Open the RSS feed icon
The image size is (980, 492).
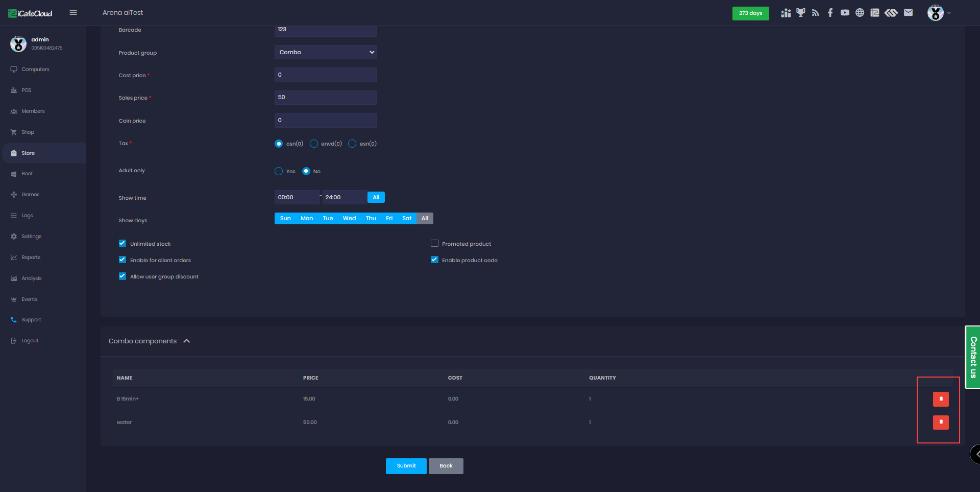tap(815, 13)
